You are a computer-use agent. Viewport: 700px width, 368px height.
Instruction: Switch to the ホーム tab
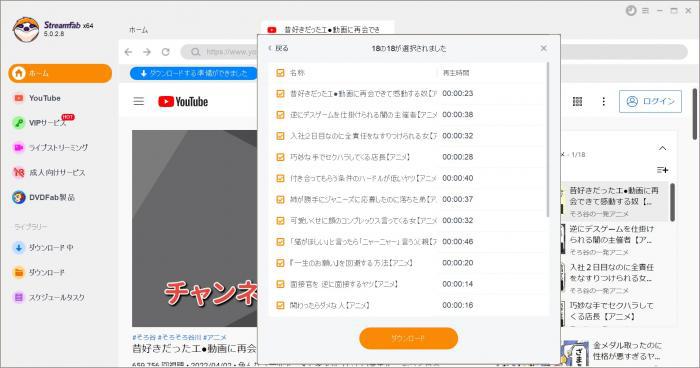138,30
